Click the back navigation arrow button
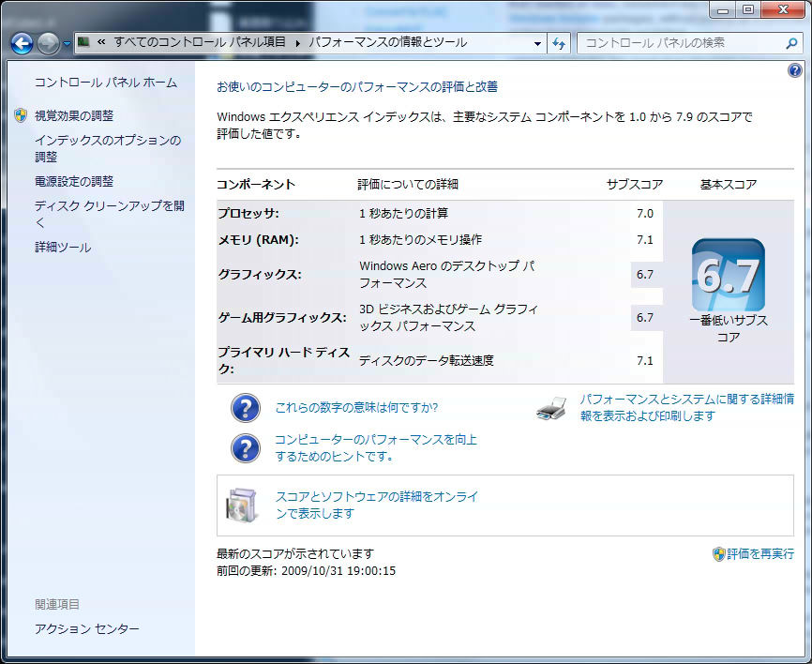The height and width of the screenshot is (664, 812). tap(22, 43)
